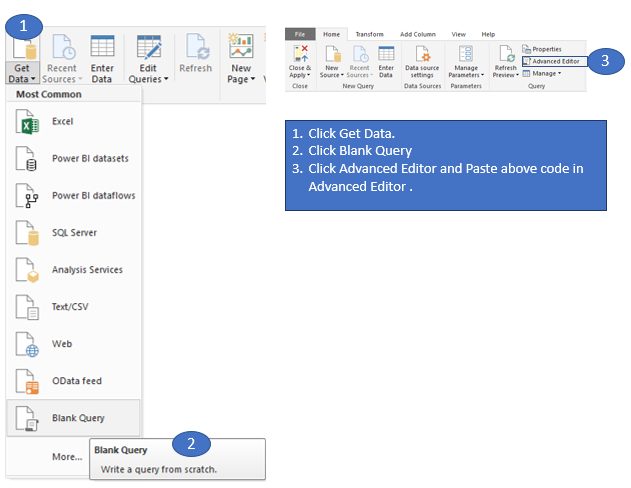The height and width of the screenshot is (488, 631).
Task: Expand the New Source dropdown arrow
Action: (342, 75)
